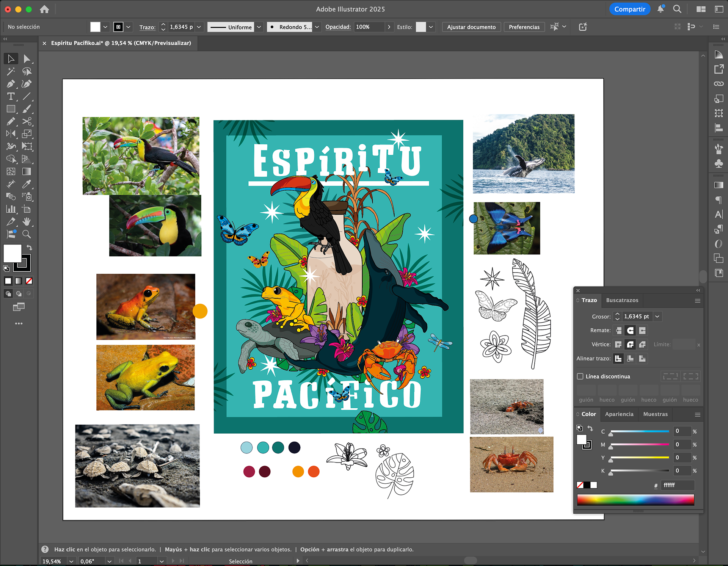Viewport: 728px width, 566px height.
Task: Switch to the Muestras tab
Action: point(655,414)
